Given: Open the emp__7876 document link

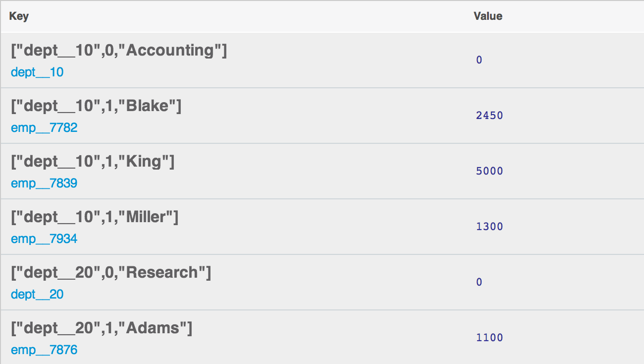Looking at the screenshot, I should click(x=44, y=350).
